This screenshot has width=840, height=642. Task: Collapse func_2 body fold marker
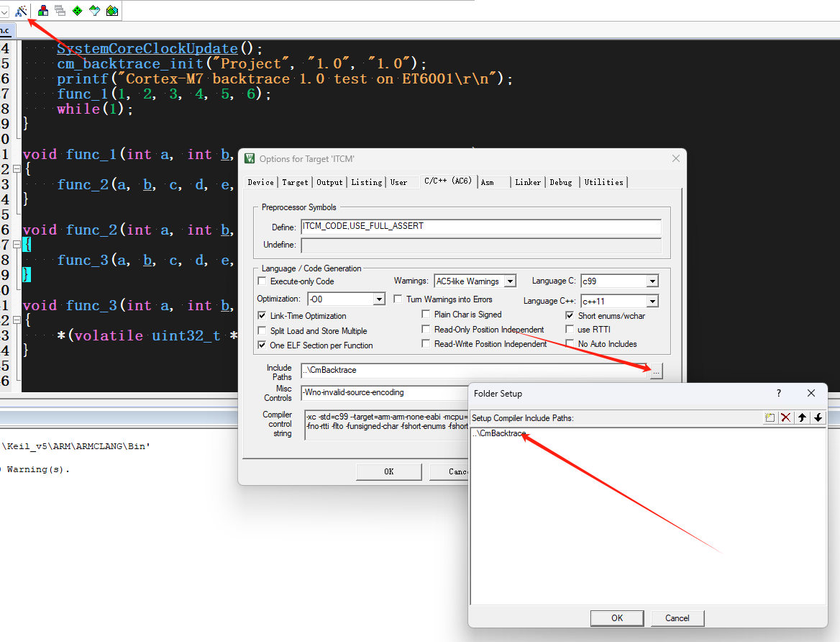(x=17, y=245)
